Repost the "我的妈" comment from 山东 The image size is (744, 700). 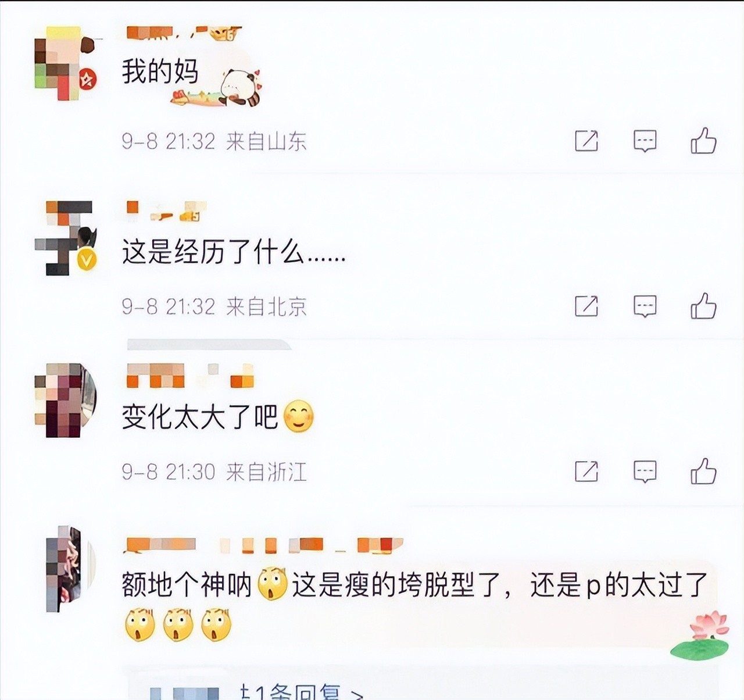coord(586,141)
